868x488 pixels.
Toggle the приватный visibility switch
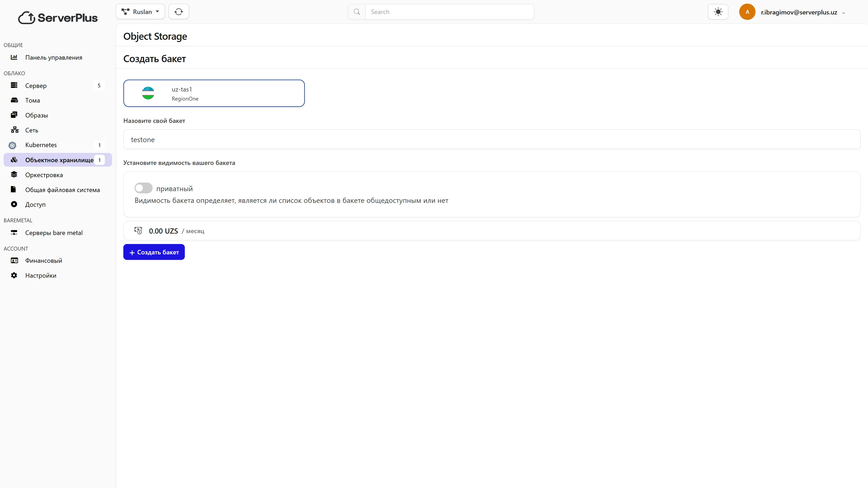point(143,188)
